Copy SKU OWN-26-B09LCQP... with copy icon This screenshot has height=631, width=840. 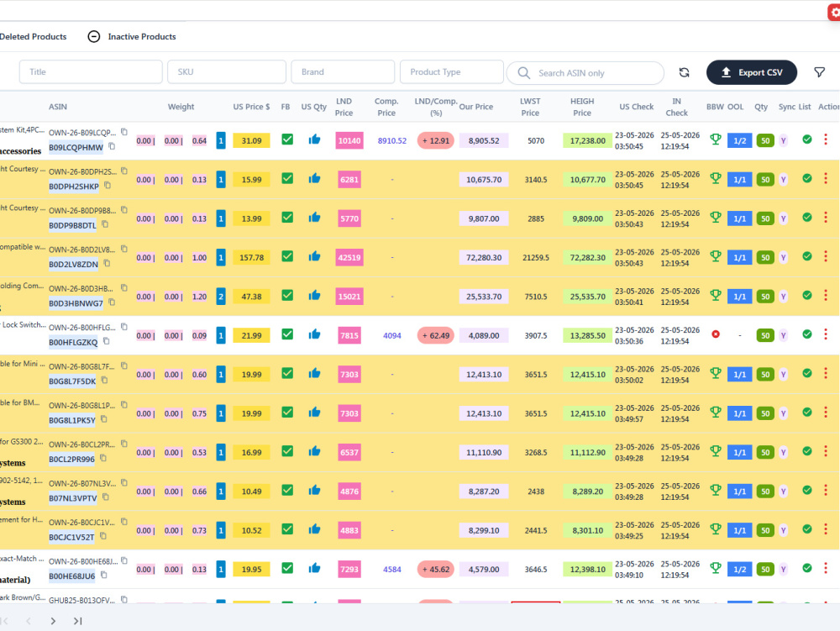(123, 132)
